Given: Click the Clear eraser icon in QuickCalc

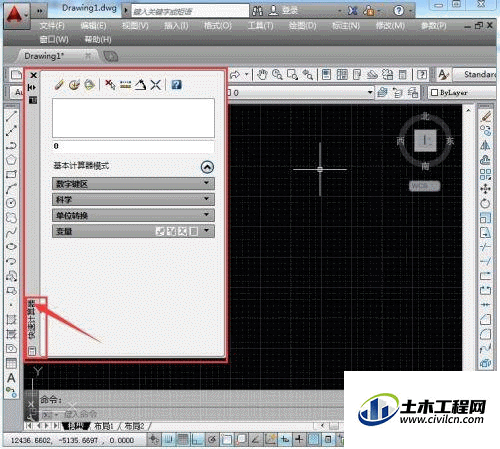Looking at the screenshot, I should [59, 85].
